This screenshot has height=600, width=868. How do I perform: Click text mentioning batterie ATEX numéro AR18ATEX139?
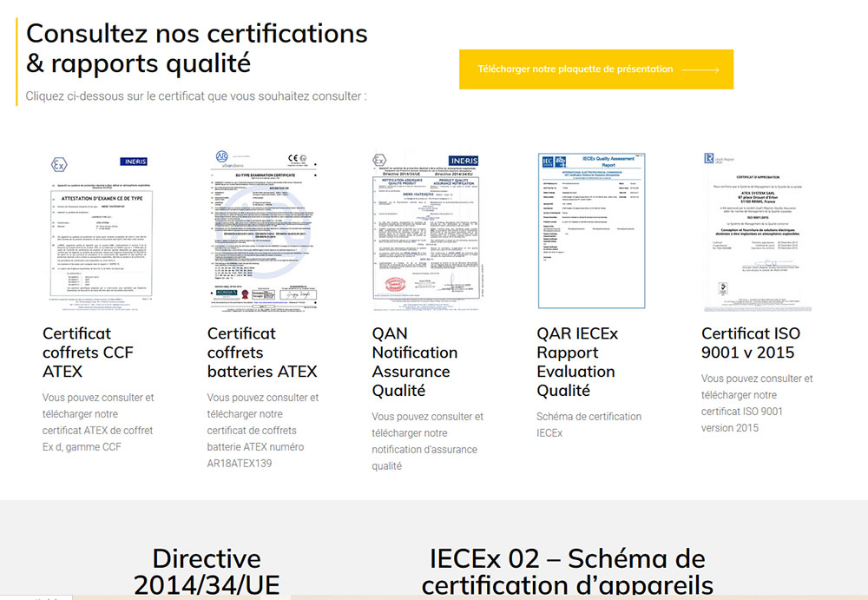pos(263,430)
